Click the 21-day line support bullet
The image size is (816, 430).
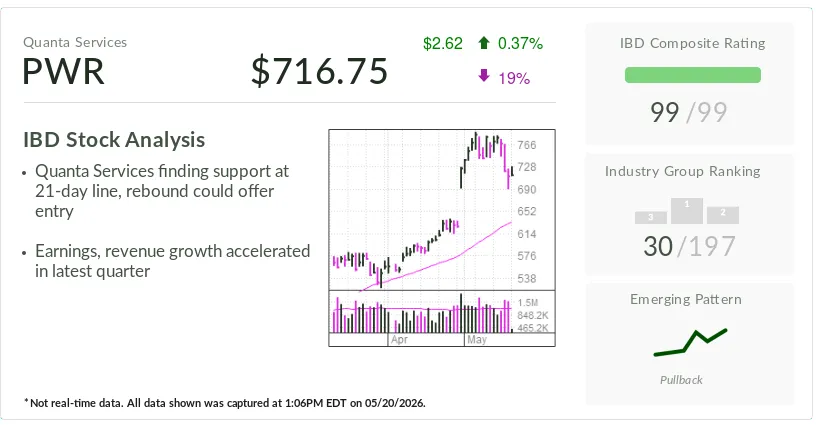162,191
